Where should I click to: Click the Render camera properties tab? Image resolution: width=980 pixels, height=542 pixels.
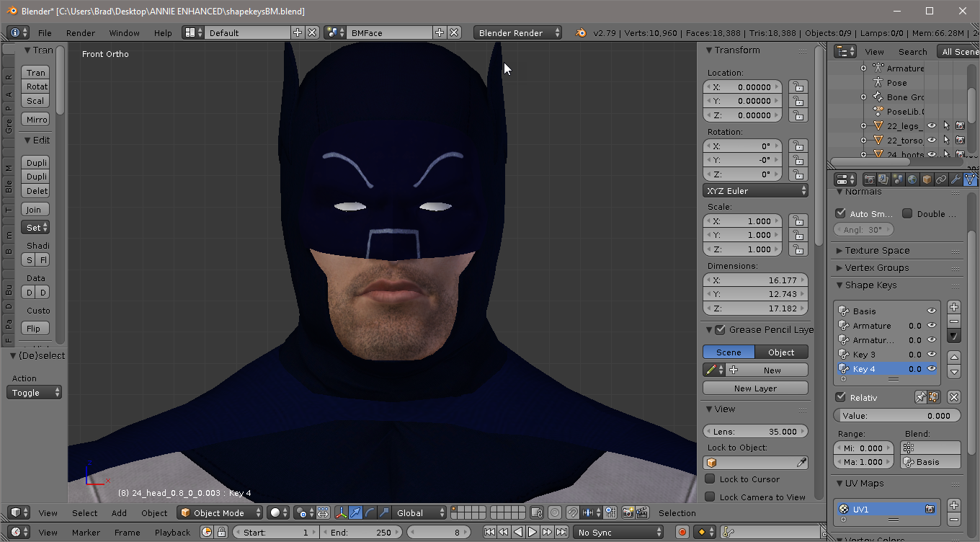pyautogui.click(x=870, y=179)
